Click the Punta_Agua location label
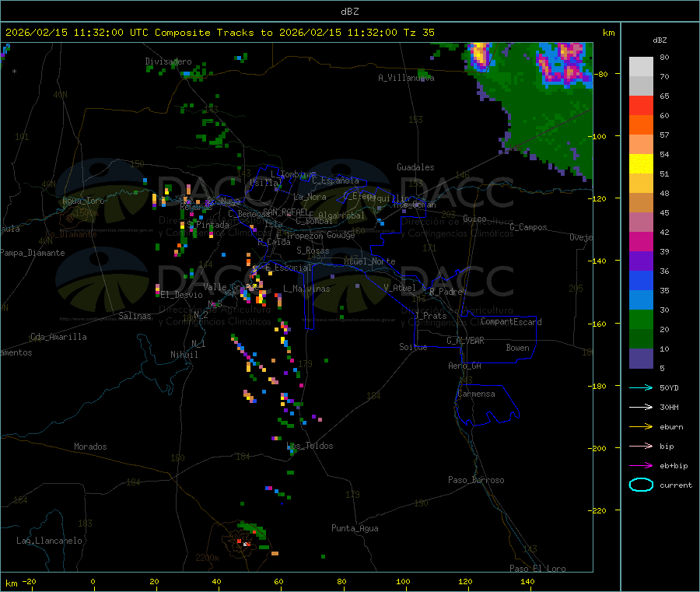 click(x=355, y=528)
